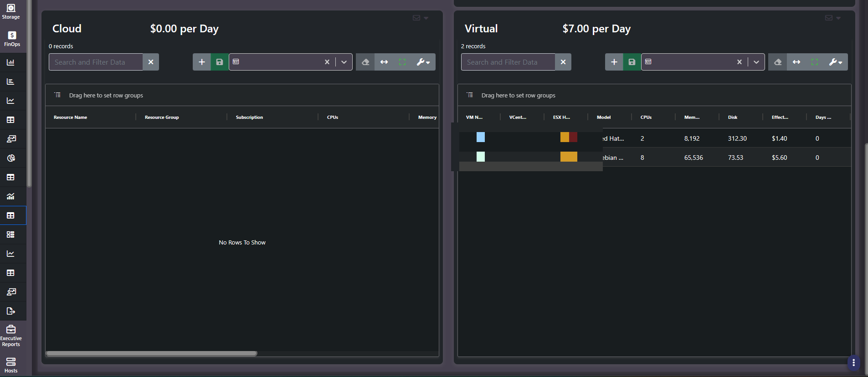Image resolution: width=868 pixels, height=377 pixels.
Task: Clear the Virtual search box
Action: pos(563,62)
